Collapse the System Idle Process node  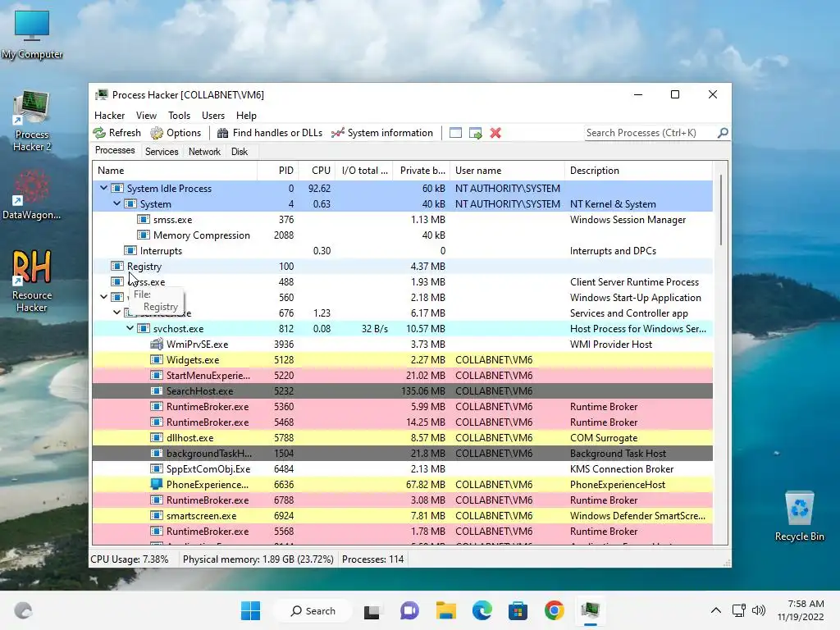(x=104, y=188)
